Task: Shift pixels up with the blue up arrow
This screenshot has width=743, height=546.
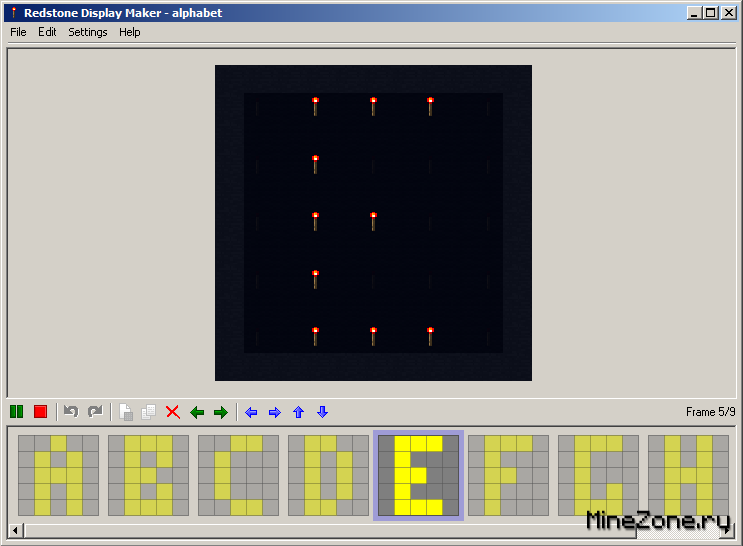Action: [298, 412]
